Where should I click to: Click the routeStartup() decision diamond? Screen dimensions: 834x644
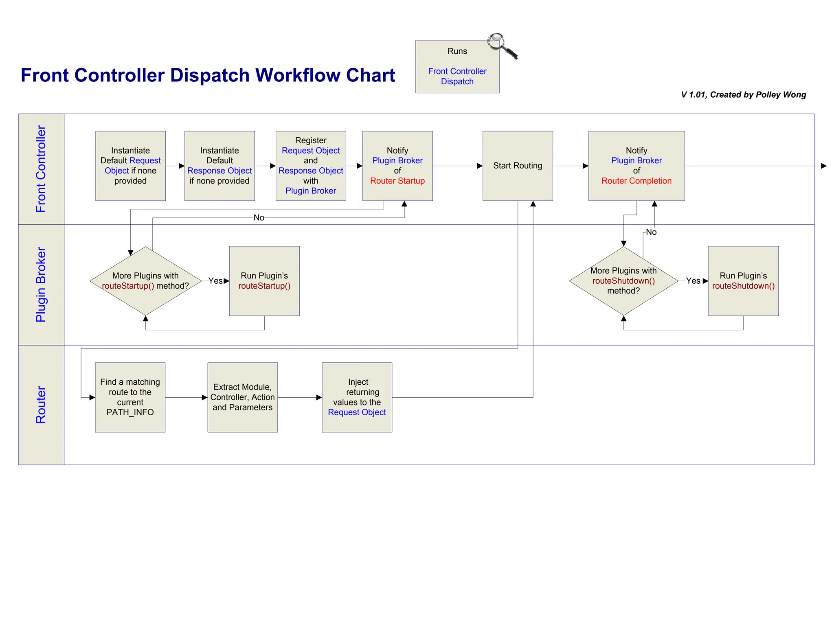tap(145, 281)
